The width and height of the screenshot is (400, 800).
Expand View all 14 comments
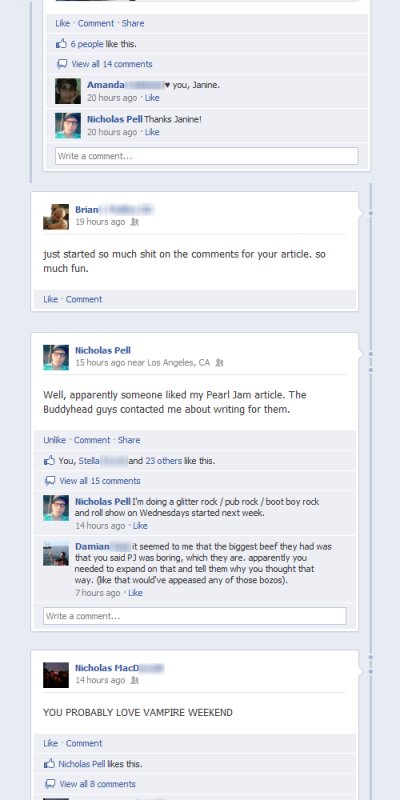(x=112, y=64)
